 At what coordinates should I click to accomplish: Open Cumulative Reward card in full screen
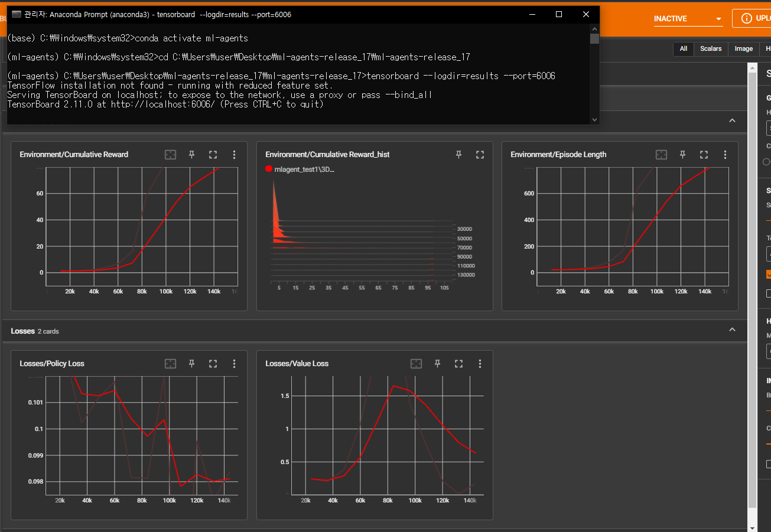point(213,155)
